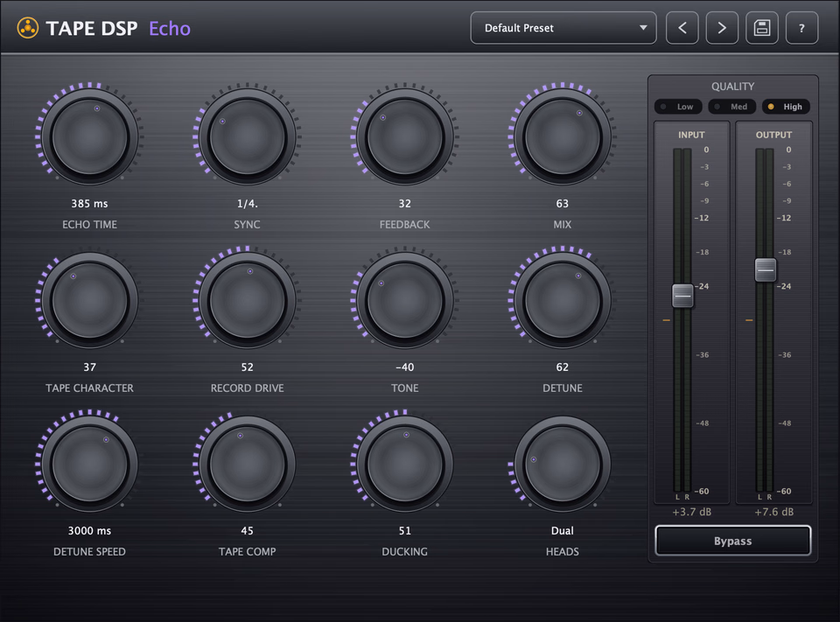The image size is (840, 622).
Task: Click the Record Drive knob
Action: coord(247,301)
